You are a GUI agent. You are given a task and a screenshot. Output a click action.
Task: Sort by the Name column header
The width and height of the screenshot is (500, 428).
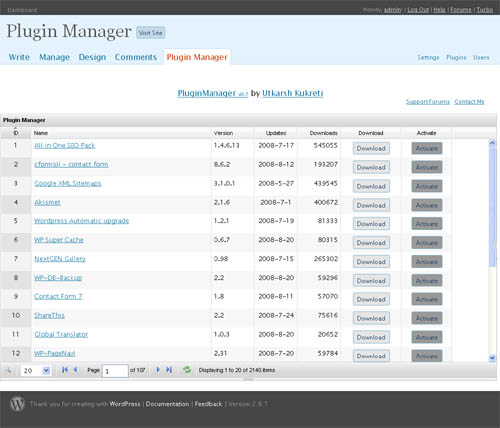click(41, 133)
